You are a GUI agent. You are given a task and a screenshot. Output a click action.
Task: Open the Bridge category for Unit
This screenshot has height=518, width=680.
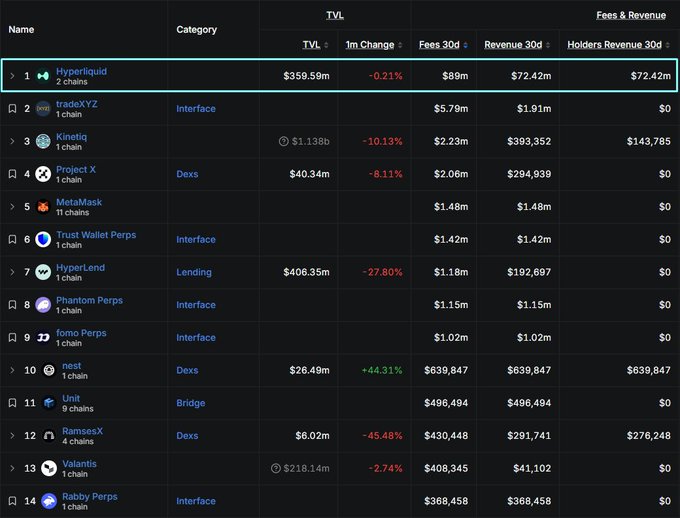click(x=191, y=403)
